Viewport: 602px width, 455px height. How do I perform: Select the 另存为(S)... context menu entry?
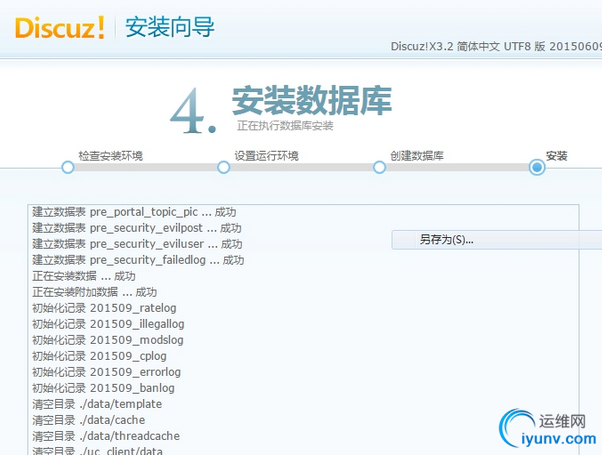click(x=497, y=240)
